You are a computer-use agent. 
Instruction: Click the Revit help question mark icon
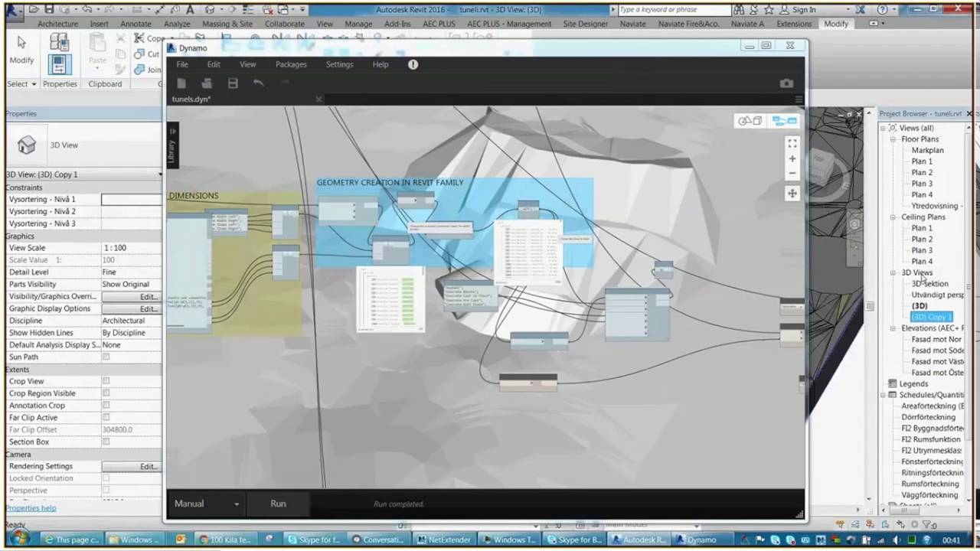pyautogui.click(x=883, y=10)
